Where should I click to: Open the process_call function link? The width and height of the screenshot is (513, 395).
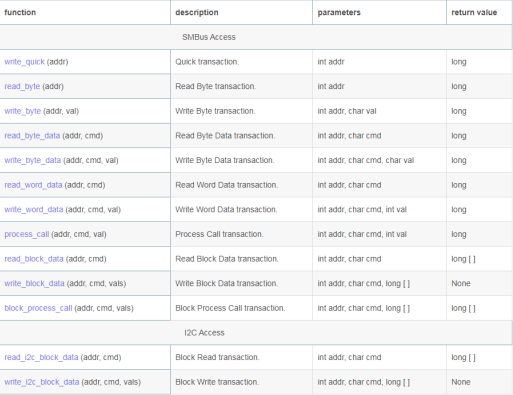click(27, 235)
